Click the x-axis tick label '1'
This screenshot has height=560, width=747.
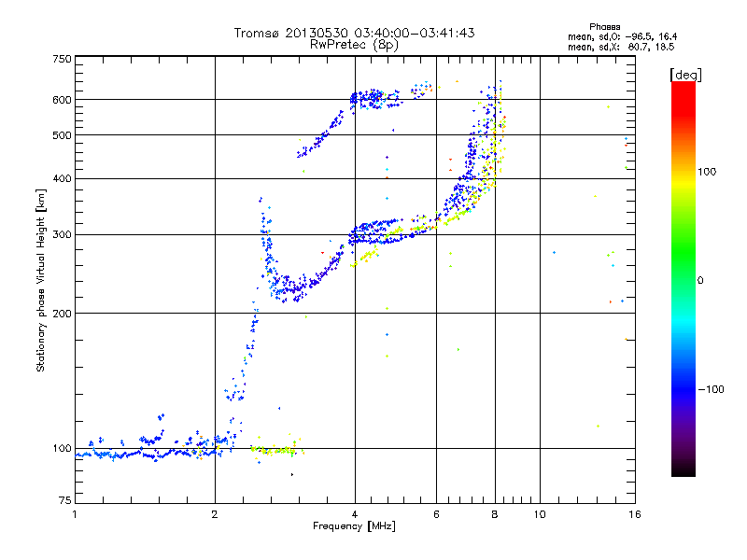pos(75,514)
